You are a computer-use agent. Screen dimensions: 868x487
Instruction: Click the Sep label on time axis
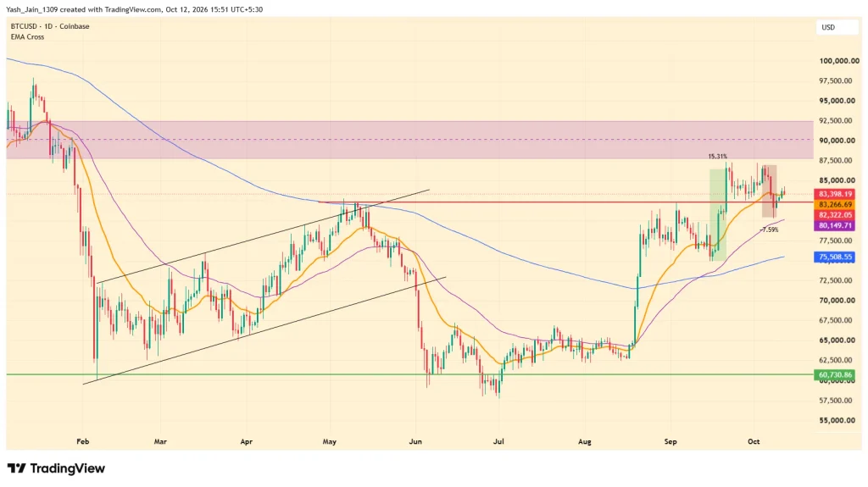point(670,441)
